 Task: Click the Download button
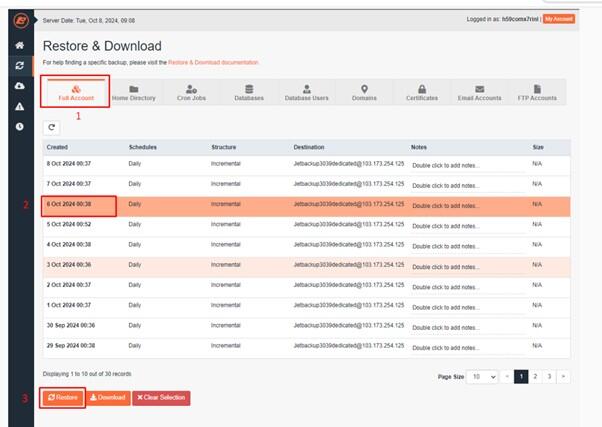pos(108,397)
